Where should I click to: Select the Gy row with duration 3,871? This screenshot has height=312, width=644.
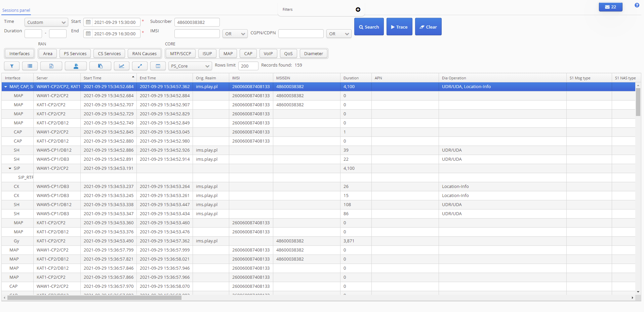(x=318, y=241)
